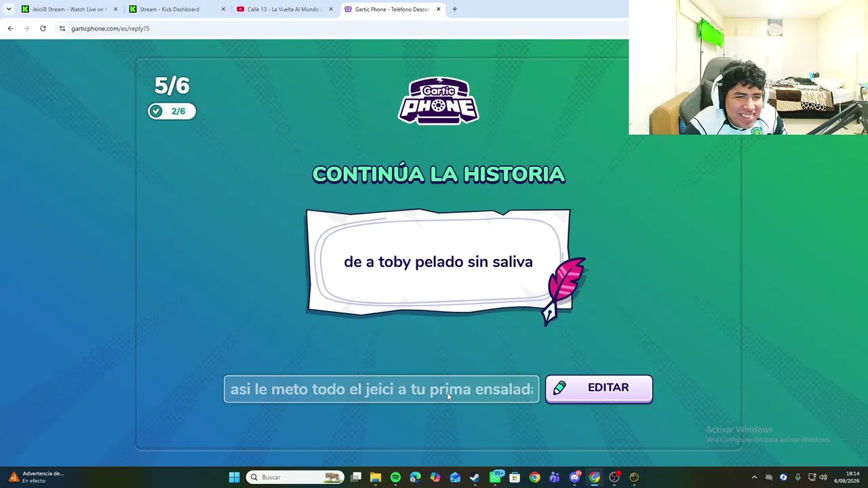Launch Microsoft Edge from the taskbar

415,477
